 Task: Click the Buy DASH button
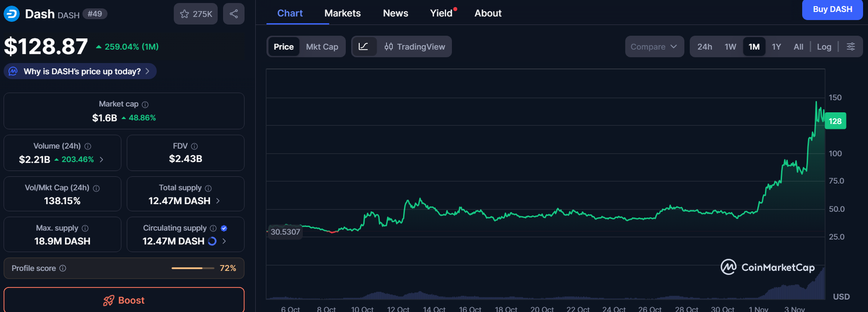[832, 9]
